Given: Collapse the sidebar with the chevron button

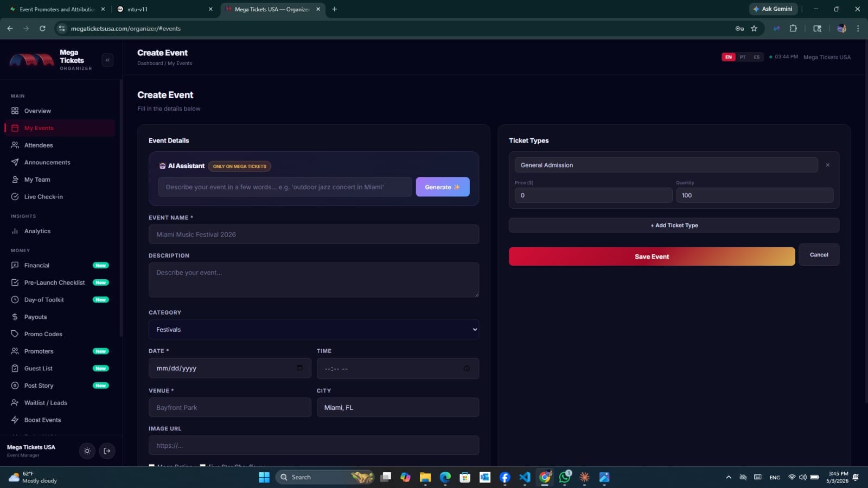Looking at the screenshot, I should click(107, 60).
